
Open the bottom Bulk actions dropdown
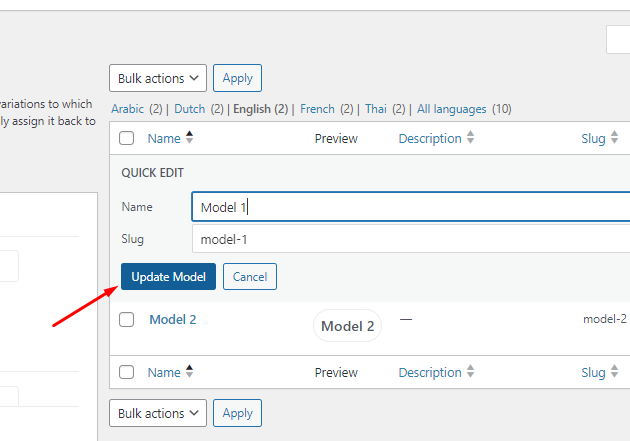pyautogui.click(x=158, y=413)
